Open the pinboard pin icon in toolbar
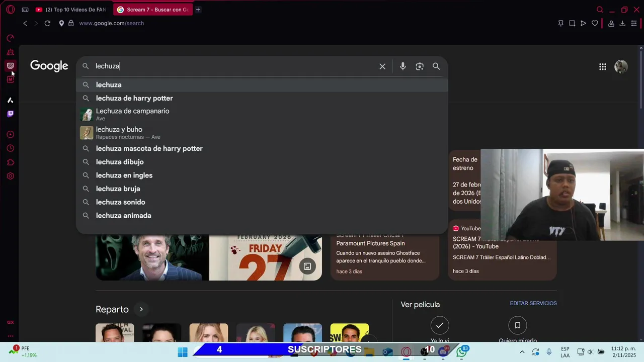This screenshot has height=362, width=644. [560, 23]
